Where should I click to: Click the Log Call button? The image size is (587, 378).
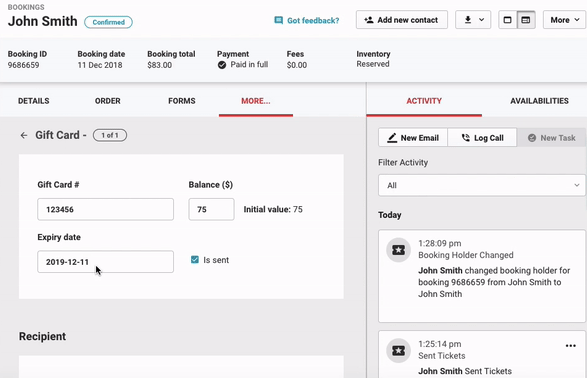(482, 138)
